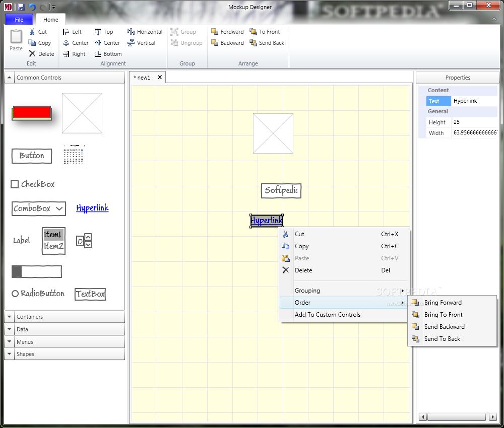Align selection Top
This screenshot has height=428, width=504.
pyautogui.click(x=103, y=32)
